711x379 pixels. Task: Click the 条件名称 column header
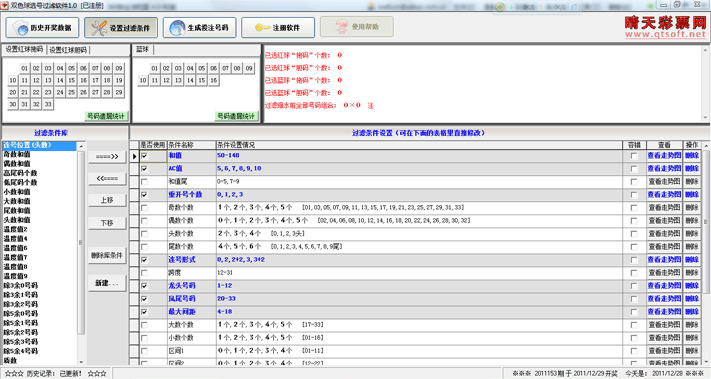click(x=191, y=145)
